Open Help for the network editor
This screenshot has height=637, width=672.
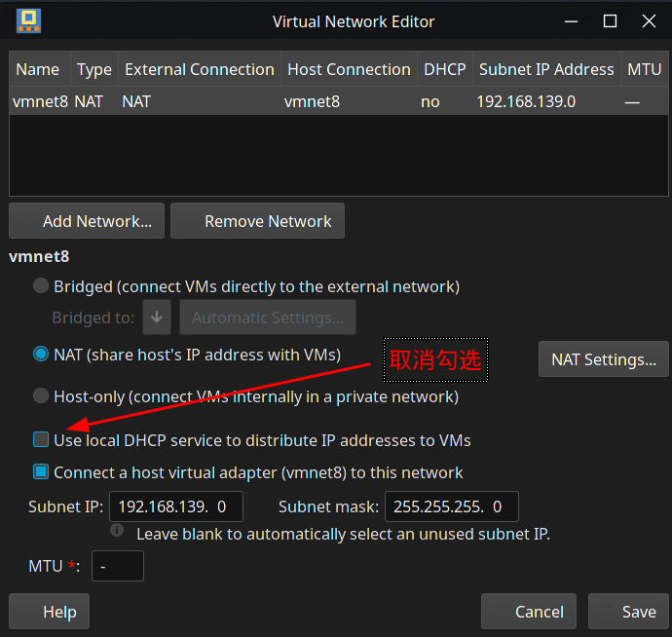[50, 612]
